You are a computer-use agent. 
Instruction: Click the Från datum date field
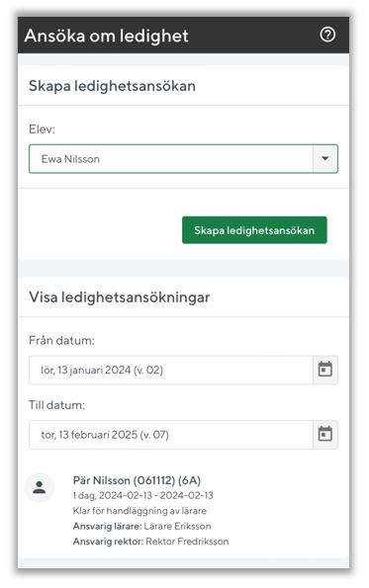pyautogui.click(x=171, y=370)
